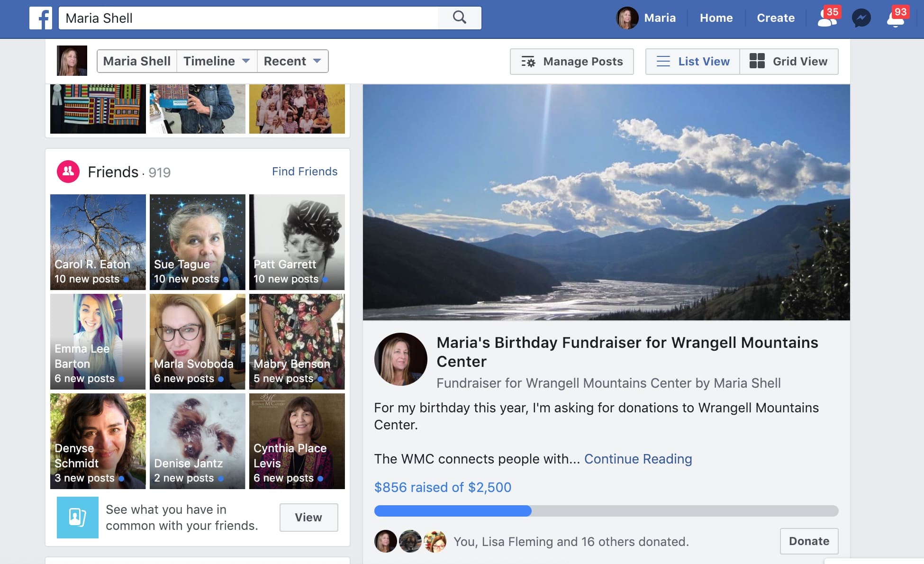The height and width of the screenshot is (564, 924).
Task: Click the Find Friends link
Action: click(x=305, y=172)
